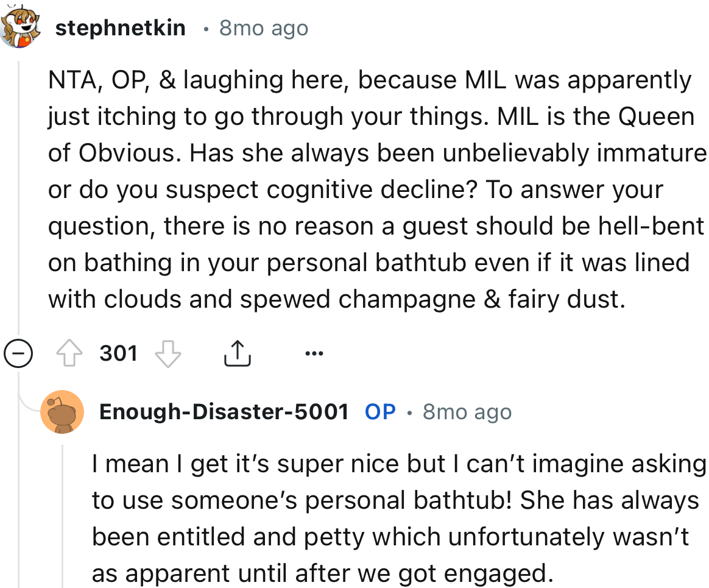This screenshot has height=588, width=709.
Task: Open the more options menu on stephnetkin's comment
Action: (x=314, y=352)
